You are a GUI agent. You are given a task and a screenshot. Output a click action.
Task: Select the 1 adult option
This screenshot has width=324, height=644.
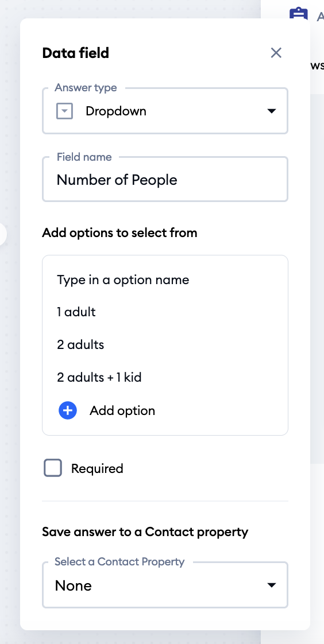click(76, 312)
